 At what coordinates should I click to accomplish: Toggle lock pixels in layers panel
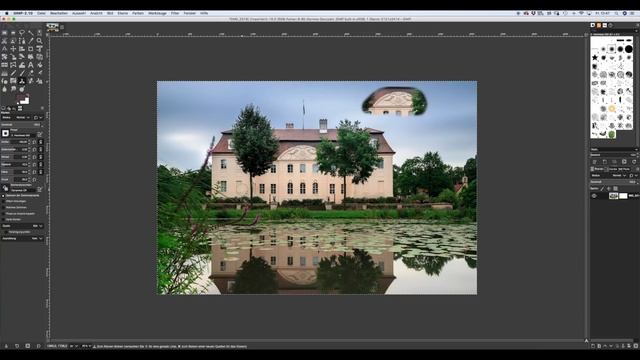(x=602, y=188)
